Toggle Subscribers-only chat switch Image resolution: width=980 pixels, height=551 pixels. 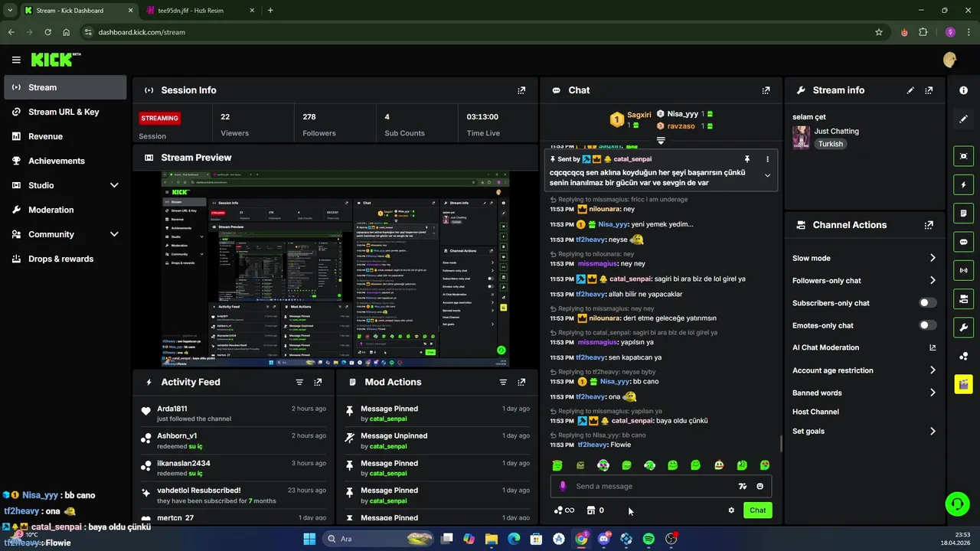[928, 303]
